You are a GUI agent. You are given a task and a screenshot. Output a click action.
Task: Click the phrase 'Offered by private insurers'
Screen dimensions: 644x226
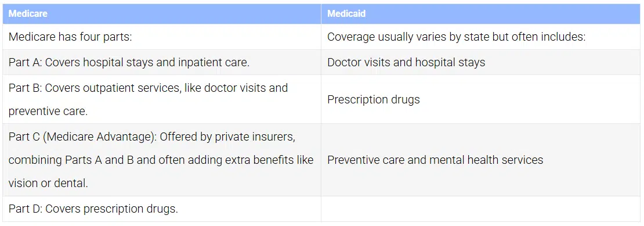[227, 136]
